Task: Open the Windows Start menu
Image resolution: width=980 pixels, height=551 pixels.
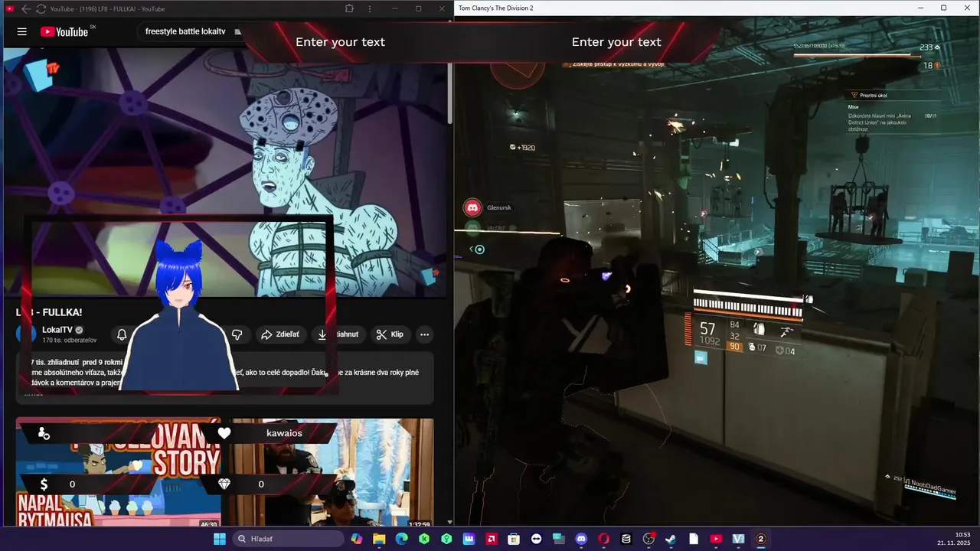Action: [x=220, y=539]
